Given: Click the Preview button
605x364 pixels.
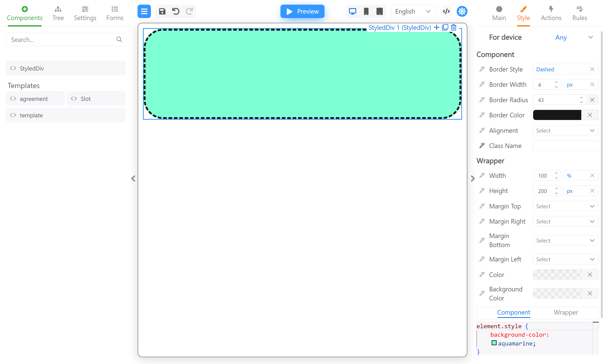Looking at the screenshot, I should [x=302, y=11].
